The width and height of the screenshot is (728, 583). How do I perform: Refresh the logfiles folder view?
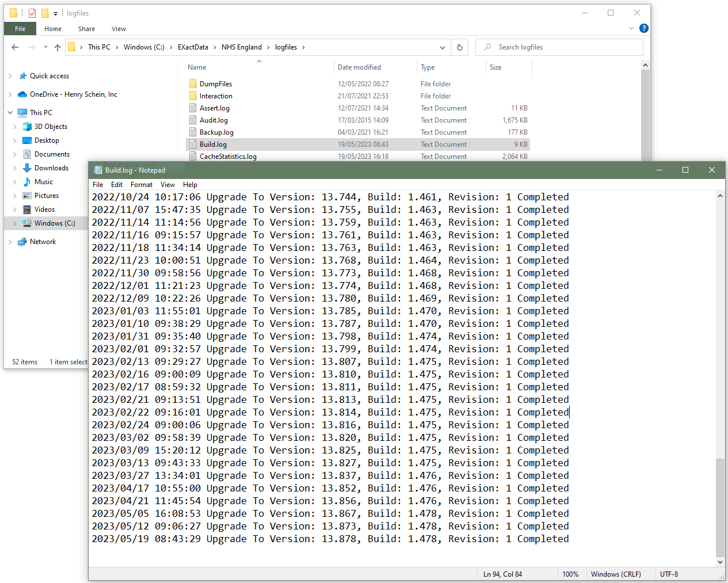pyautogui.click(x=460, y=47)
